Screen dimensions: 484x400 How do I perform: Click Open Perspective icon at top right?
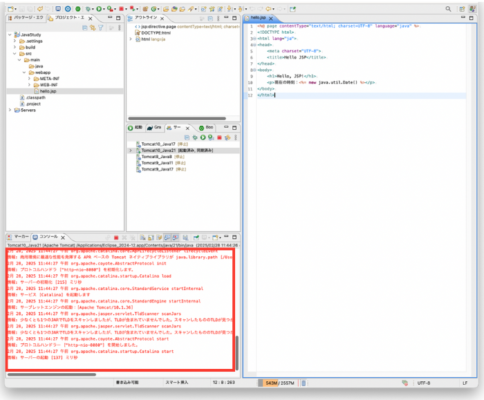pos(462,9)
